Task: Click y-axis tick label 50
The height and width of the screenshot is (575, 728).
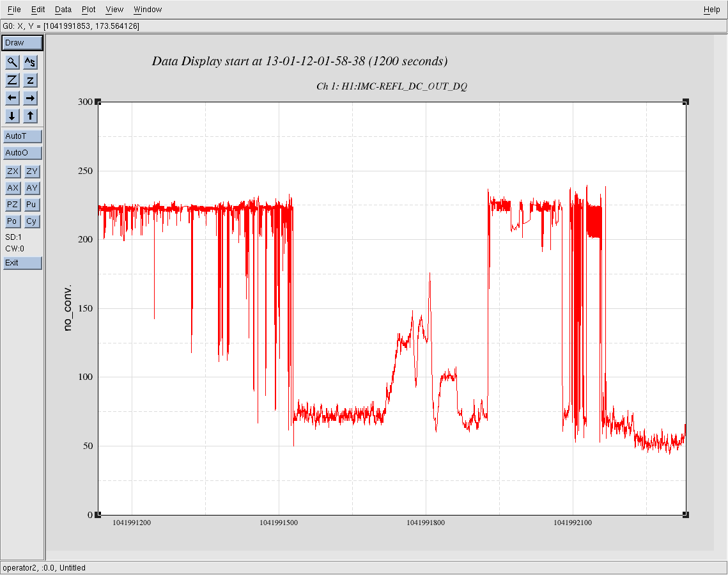Action: (88, 446)
